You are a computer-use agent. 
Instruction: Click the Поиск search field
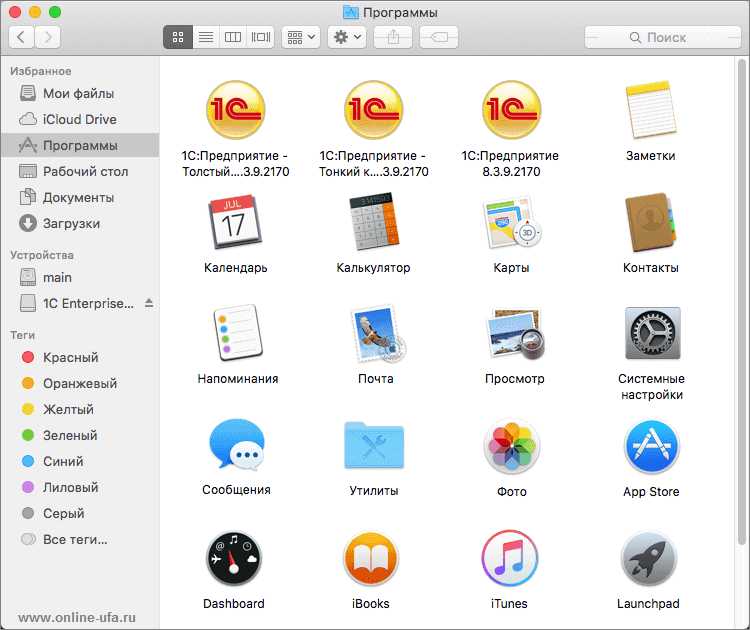pos(662,37)
